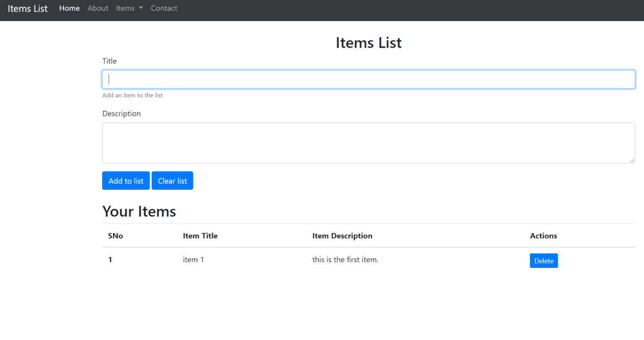Click the 'Add an item to the list' helper text
This screenshot has height=340, width=644.
(132, 95)
